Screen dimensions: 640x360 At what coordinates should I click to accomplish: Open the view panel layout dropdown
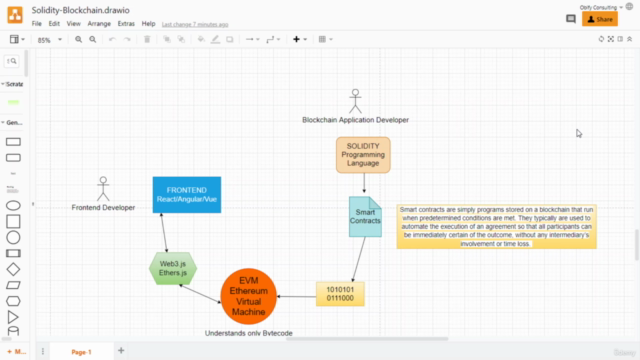pyautogui.click(x=17, y=39)
